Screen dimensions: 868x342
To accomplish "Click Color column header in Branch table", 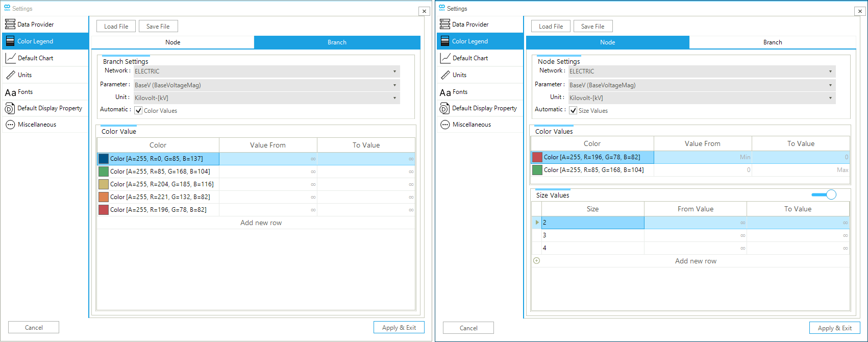I will (x=158, y=145).
